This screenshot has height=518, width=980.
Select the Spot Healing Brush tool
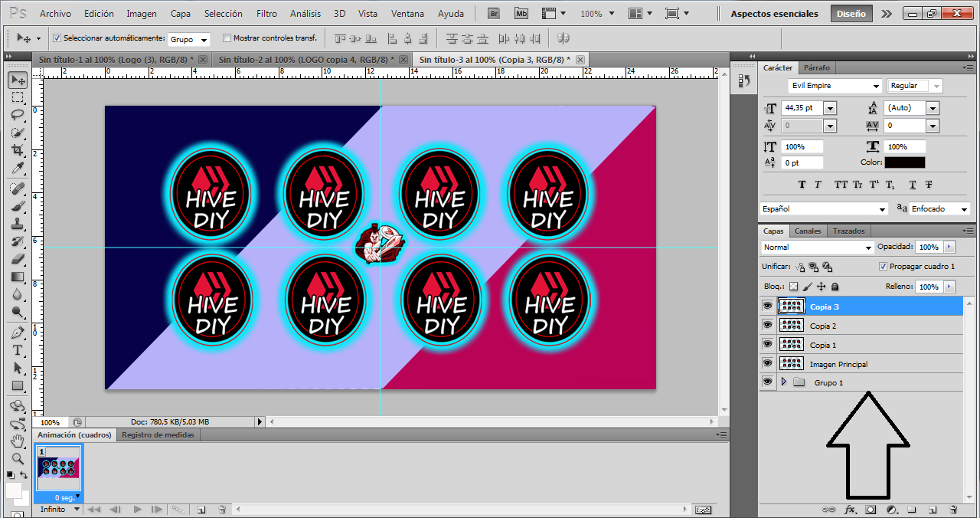coord(18,189)
